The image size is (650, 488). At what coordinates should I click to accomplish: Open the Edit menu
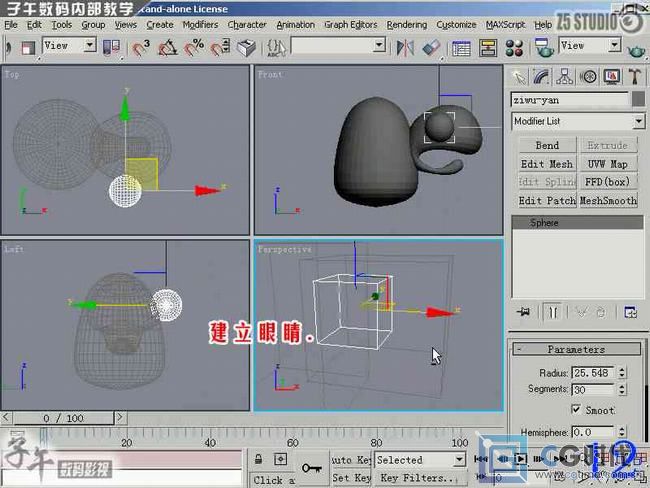[34, 25]
